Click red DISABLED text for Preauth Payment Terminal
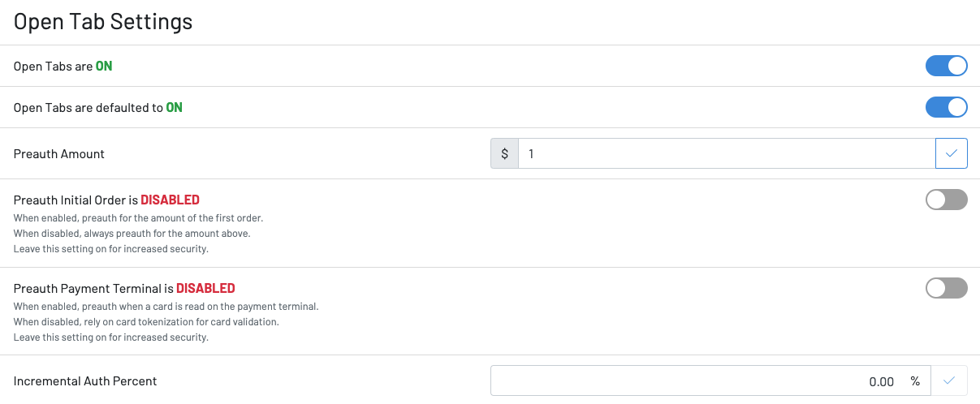The width and height of the screenshot is (980, 404). click(x=205, y=288)
